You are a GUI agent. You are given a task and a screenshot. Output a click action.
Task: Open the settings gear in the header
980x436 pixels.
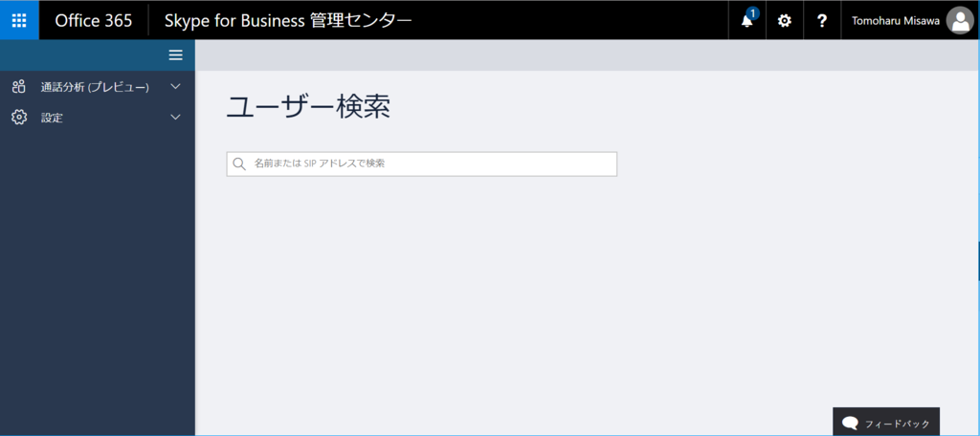coord(784,21)
